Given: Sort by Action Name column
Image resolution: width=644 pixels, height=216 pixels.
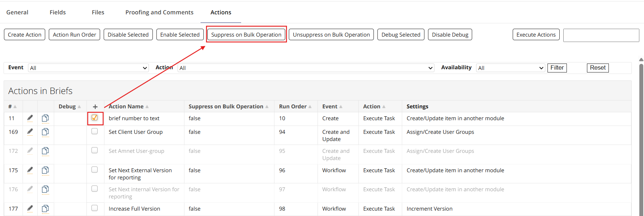Looking at the screenshot, I should coord(128,107).
